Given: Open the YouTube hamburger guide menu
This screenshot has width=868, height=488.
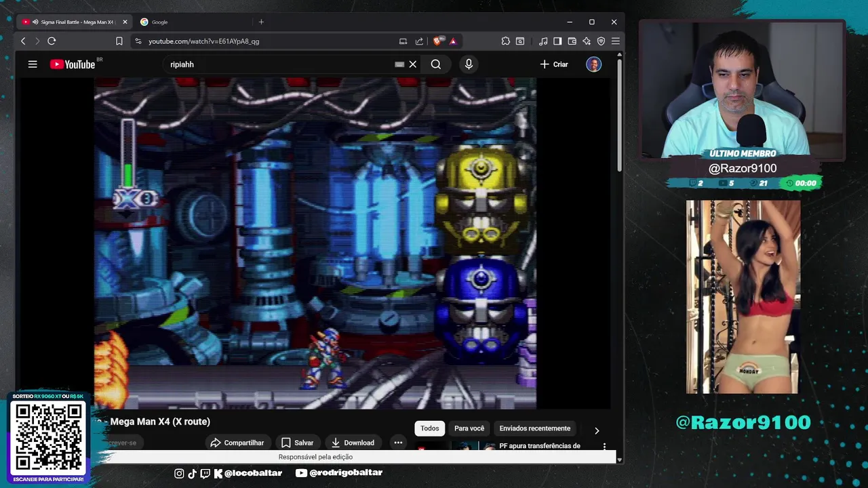Looking at the screenshot, I should [33, 64].
